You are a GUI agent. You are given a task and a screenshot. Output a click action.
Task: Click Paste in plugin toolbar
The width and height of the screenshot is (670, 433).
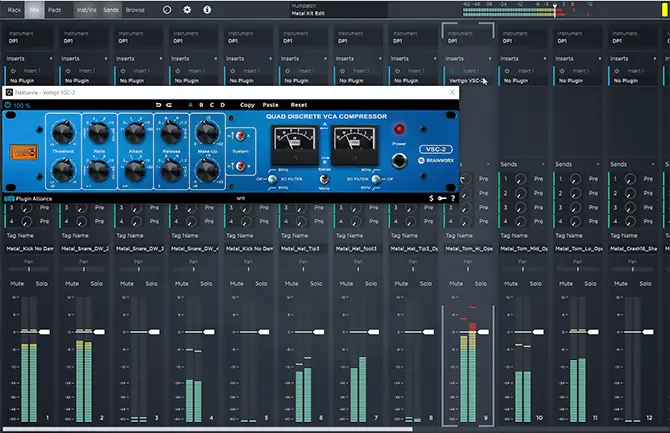(x=270, y=105)
